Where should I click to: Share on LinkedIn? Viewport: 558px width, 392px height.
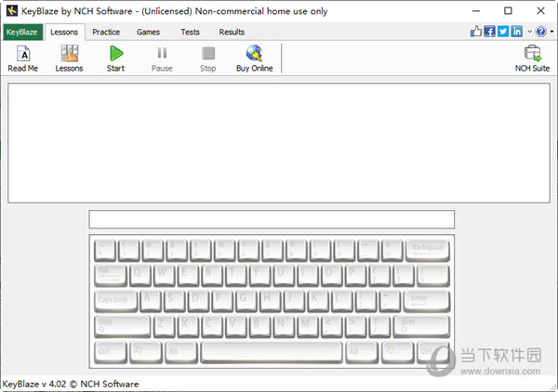(517, 32)
